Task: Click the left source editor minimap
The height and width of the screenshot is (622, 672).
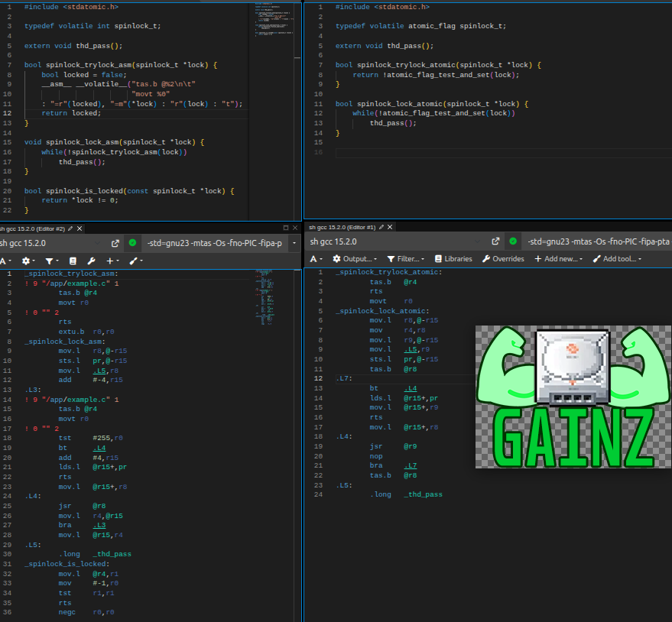Action: pyautogui.click(x=274, y=21)
